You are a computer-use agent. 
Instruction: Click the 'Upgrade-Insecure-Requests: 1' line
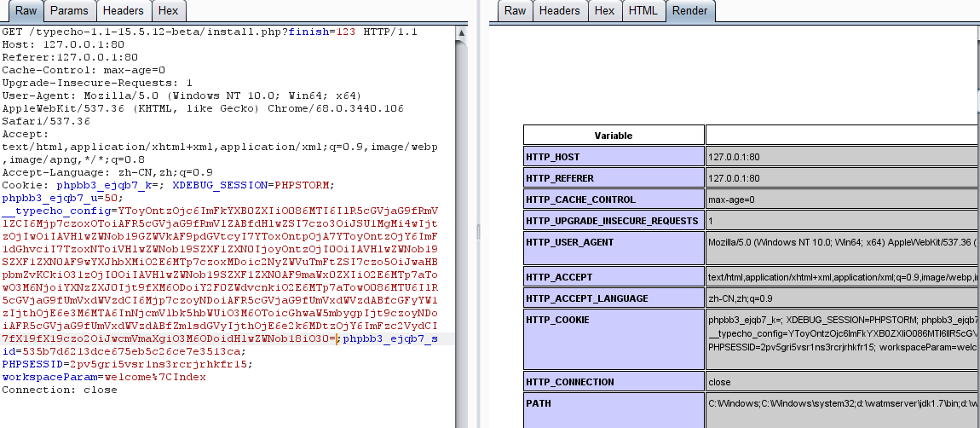[x=97, y=83]
